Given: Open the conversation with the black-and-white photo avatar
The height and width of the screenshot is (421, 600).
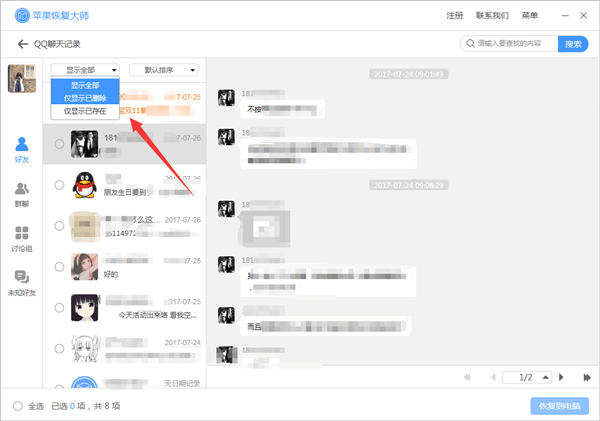Looking at the screenshot, I should pyautogui.click(x=85, y=144).
